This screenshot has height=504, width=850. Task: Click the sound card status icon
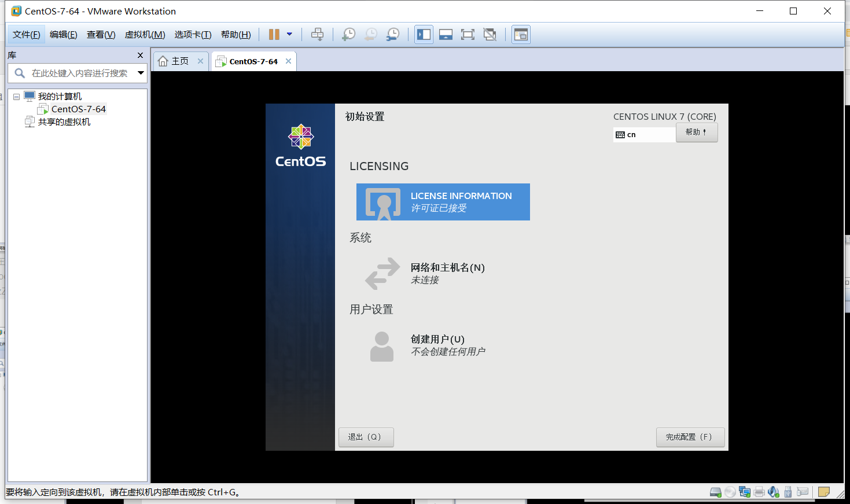774,492
